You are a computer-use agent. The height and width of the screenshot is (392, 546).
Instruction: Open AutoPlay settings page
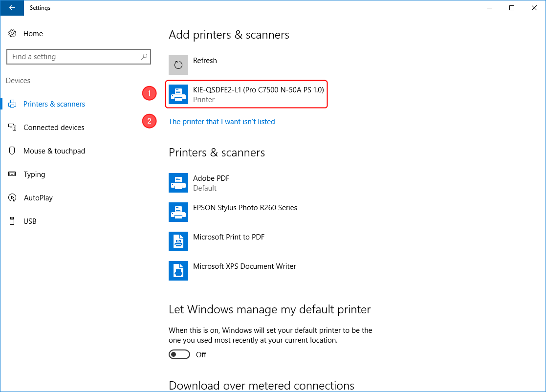[x=38, y=198]
